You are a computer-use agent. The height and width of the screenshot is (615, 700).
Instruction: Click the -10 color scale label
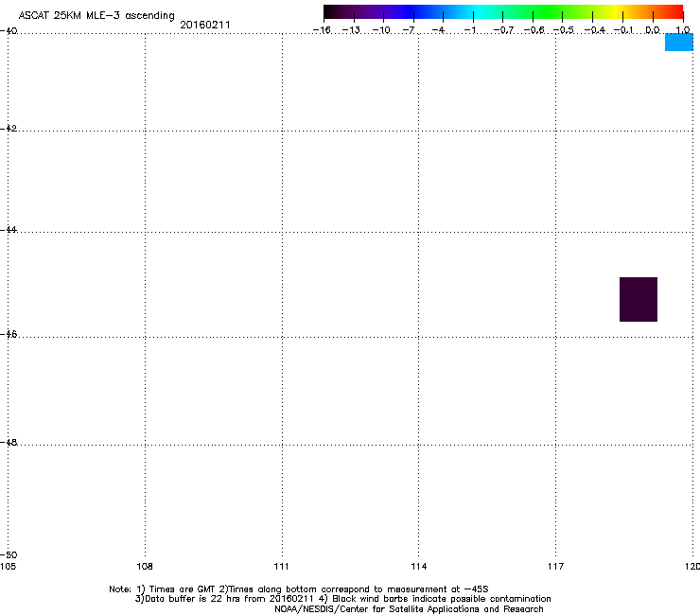382,30
